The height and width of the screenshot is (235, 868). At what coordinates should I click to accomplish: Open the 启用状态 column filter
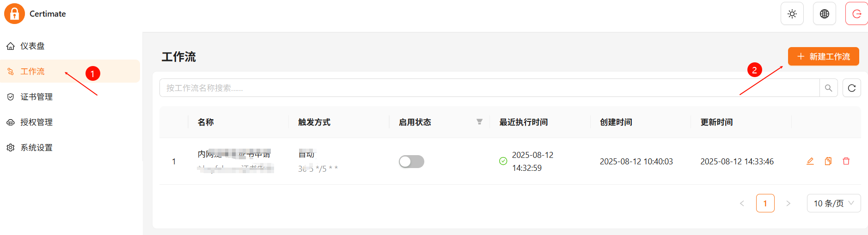coord(479,122)
